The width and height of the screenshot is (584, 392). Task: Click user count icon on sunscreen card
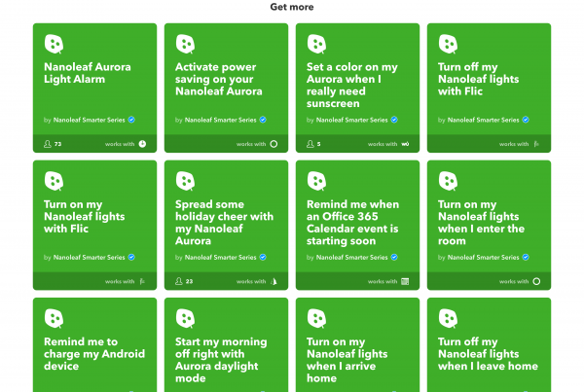(310, 144)
